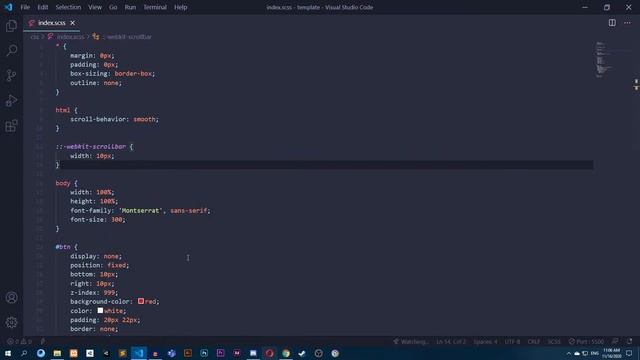The width and height of the screenshot is (640, 360).
Task: Open the Terminal menu
Action: click(x=155, y=7)
